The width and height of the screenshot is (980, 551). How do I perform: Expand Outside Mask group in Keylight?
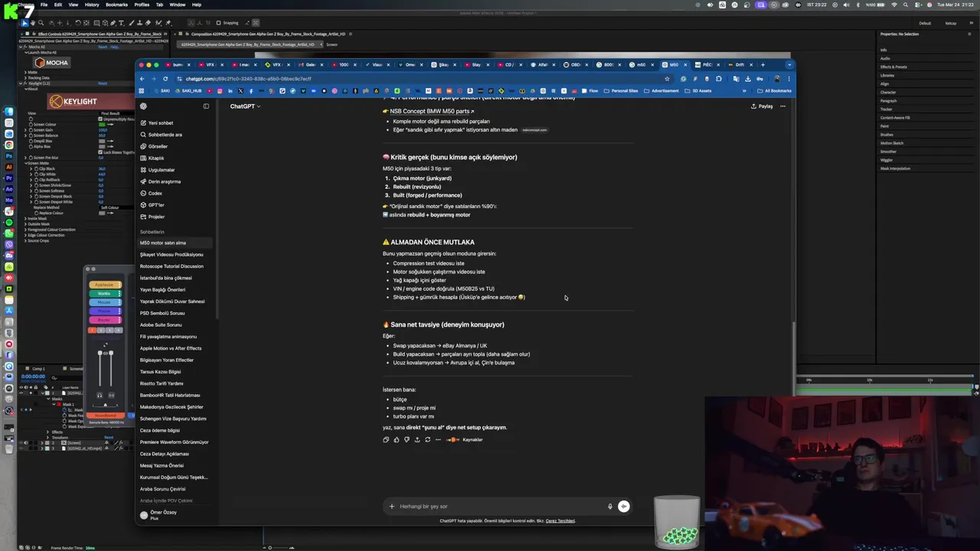[x=26, y=224]
